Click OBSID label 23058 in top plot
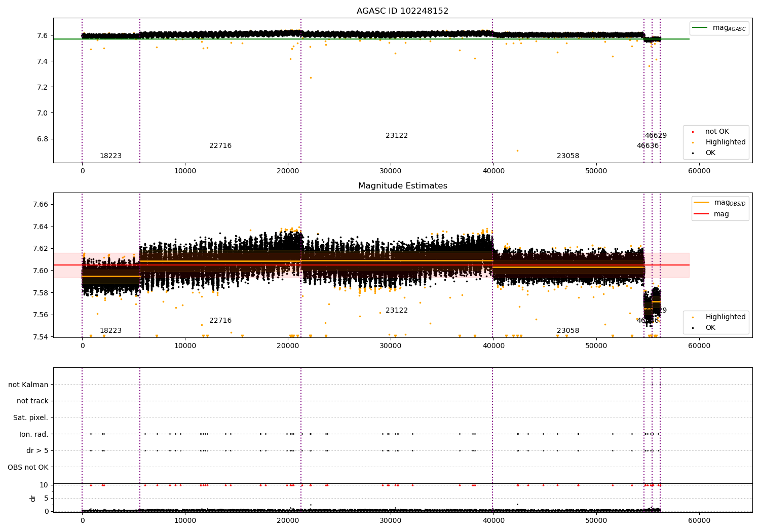This screenshot has width=760, height=532. tap(568, 156)
